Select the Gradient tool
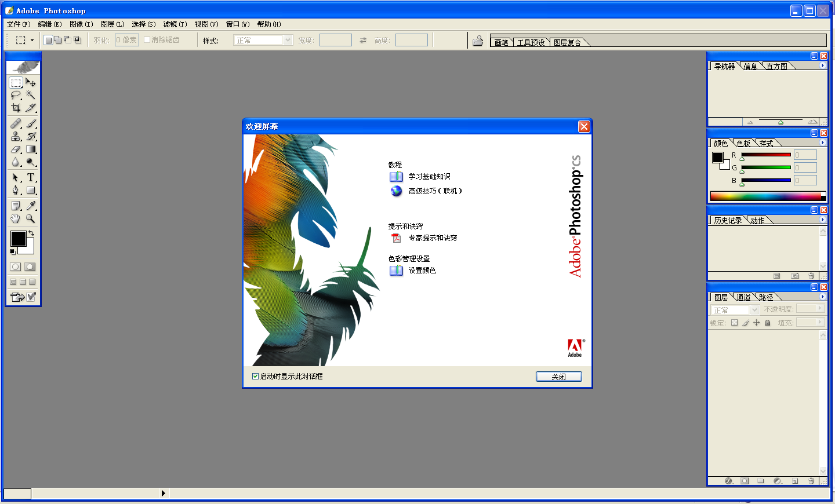 coord(31,149)
